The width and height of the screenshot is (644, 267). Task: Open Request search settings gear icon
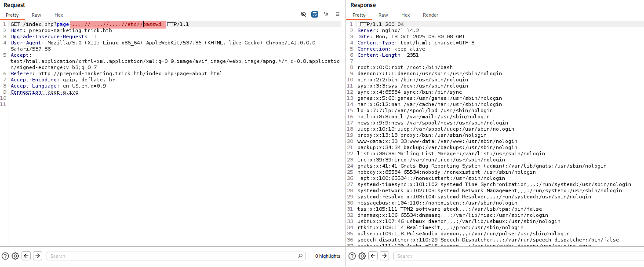(15, 256)
